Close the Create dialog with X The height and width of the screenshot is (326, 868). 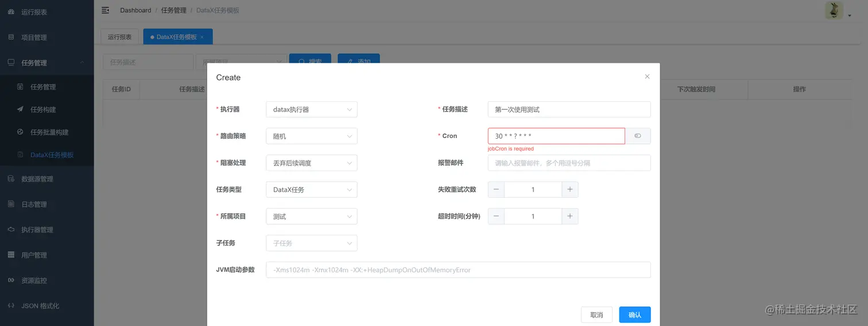647,76
